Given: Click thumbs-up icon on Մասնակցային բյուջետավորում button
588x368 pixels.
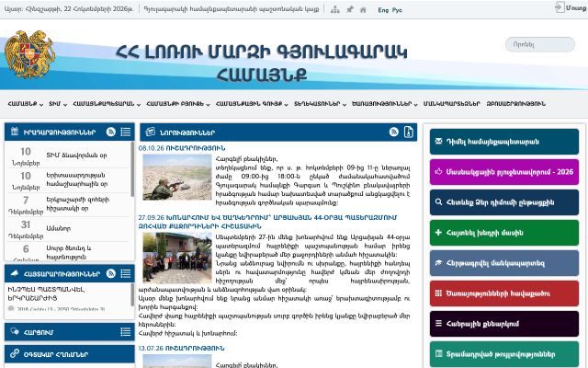Looking at the screenshot, I should coord(438,172).
